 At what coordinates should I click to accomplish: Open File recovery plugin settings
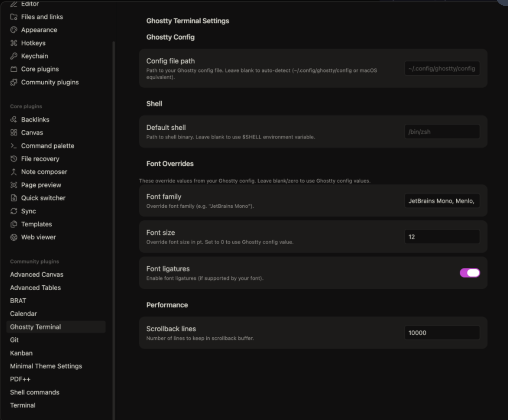(56, 159)
